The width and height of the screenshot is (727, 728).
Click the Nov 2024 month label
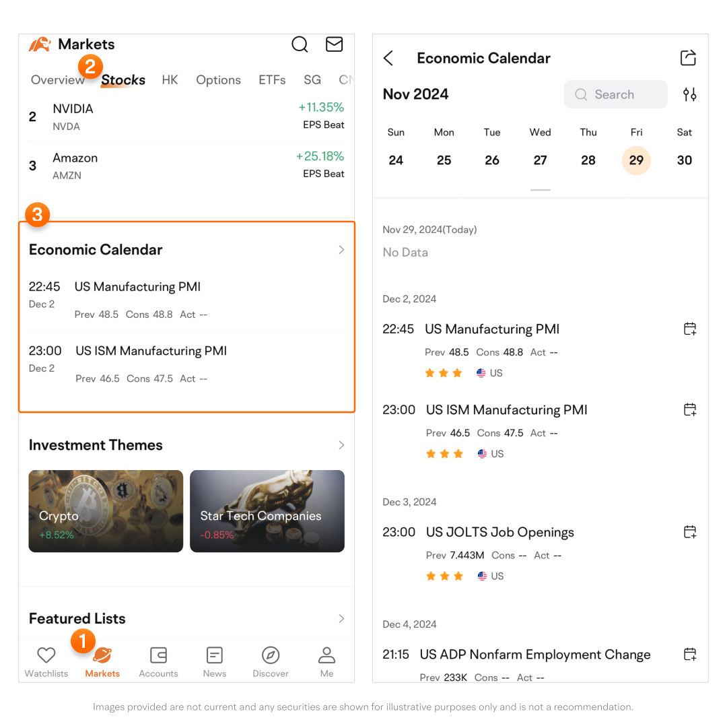click(x=416, y=94)
